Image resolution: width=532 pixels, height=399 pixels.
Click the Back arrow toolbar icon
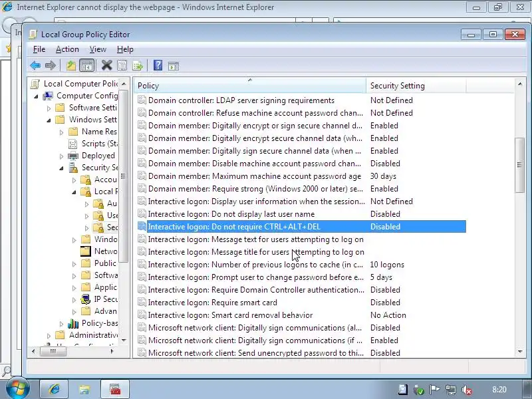coord(35,65)
